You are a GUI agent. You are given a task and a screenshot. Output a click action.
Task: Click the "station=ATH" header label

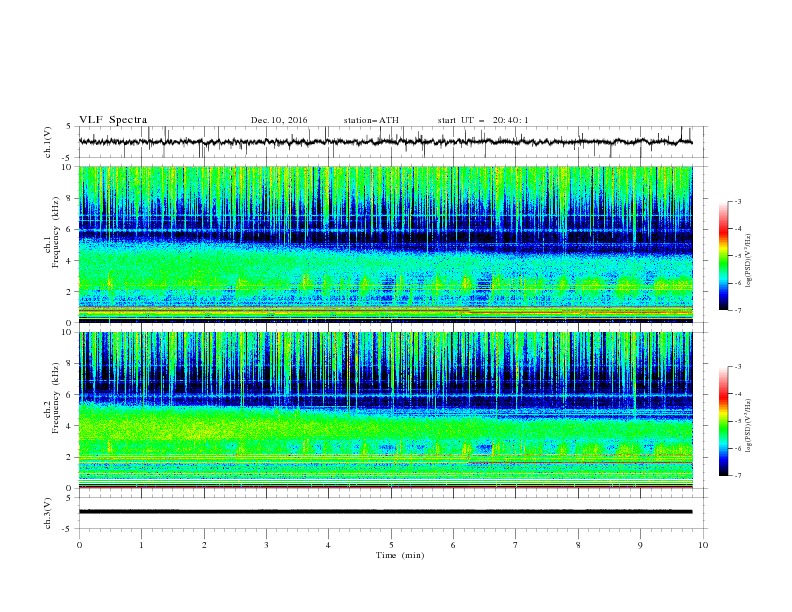click(x=371, y=120)
